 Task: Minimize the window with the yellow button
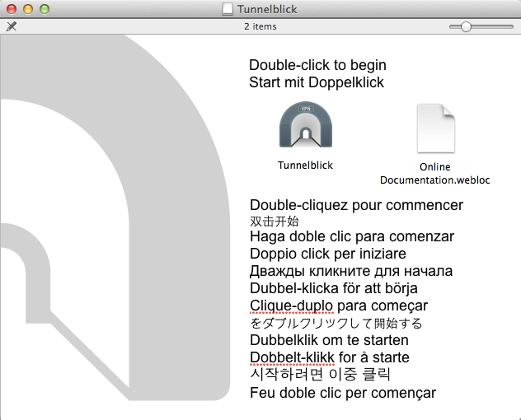pyautogui.click(x=28, y=9)
